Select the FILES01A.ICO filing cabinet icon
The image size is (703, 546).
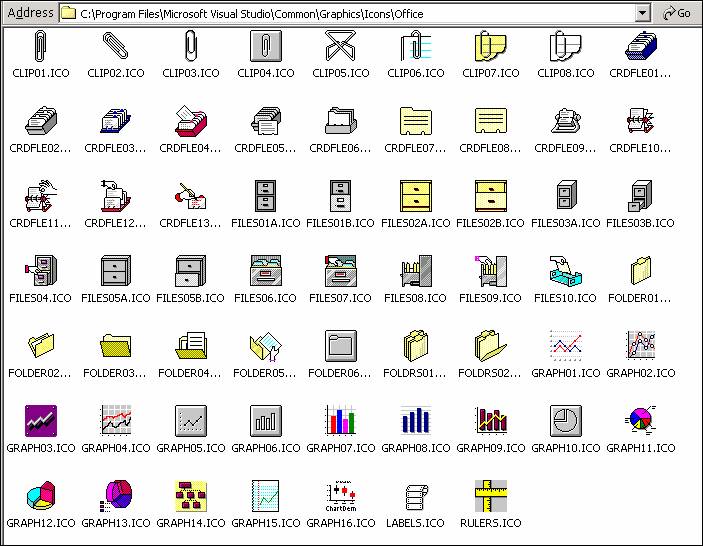point(265,196)
